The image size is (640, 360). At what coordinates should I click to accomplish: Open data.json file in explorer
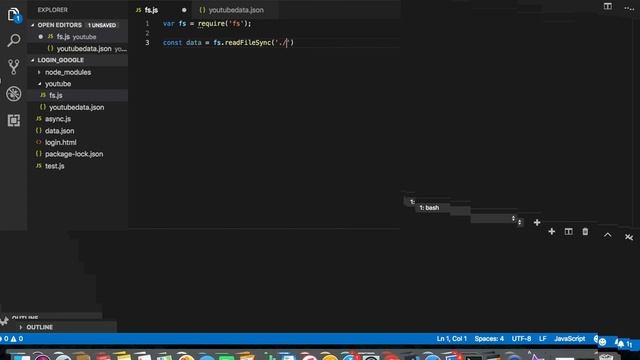click(78, 131)
